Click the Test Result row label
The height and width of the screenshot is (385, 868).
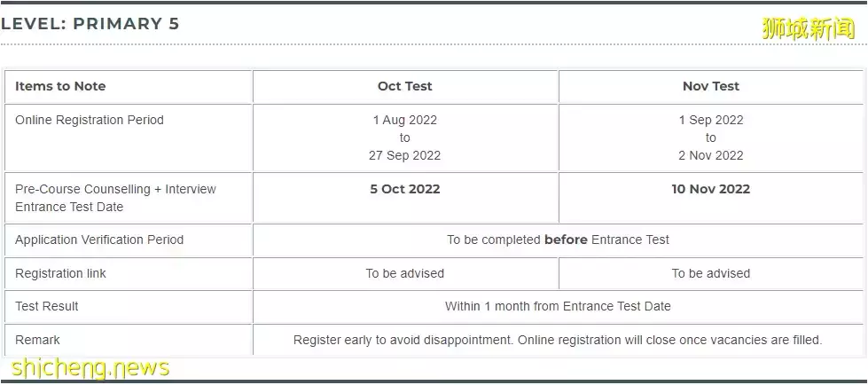(46, 306)
